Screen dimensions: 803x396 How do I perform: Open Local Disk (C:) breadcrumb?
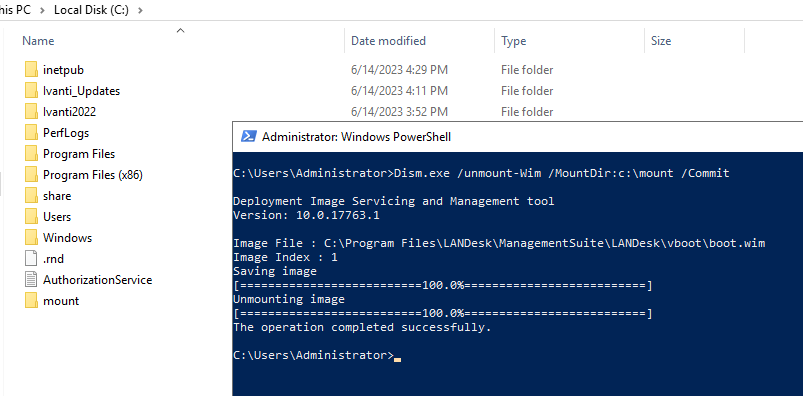click(x=91, y=10)
